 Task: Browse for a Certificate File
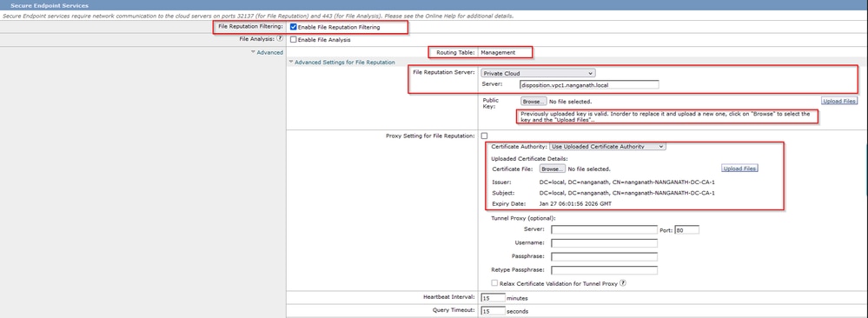(553, 169)
